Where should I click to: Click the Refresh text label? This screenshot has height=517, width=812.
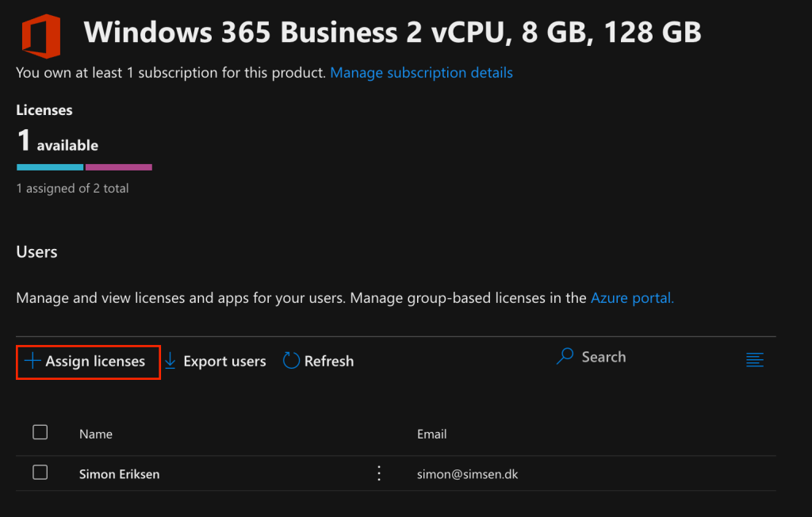coord(329,362)
